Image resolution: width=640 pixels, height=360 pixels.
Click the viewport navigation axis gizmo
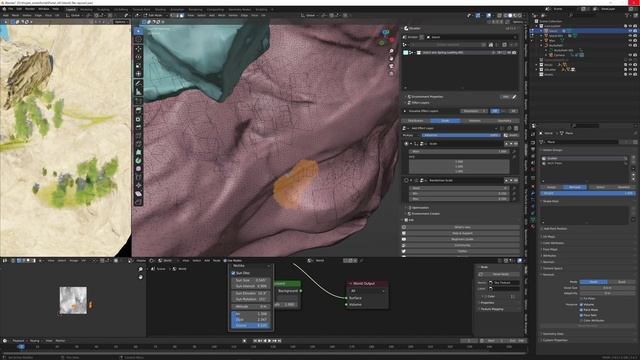coord(386,37)
